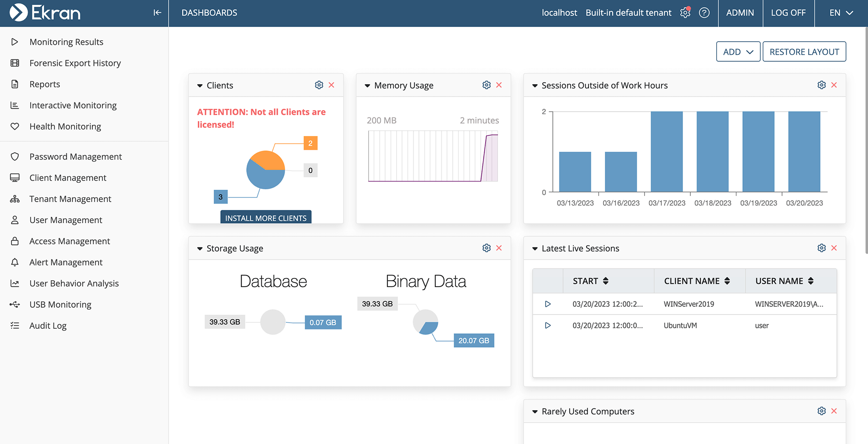Click the page vertical scrollbar

point(866,140)
